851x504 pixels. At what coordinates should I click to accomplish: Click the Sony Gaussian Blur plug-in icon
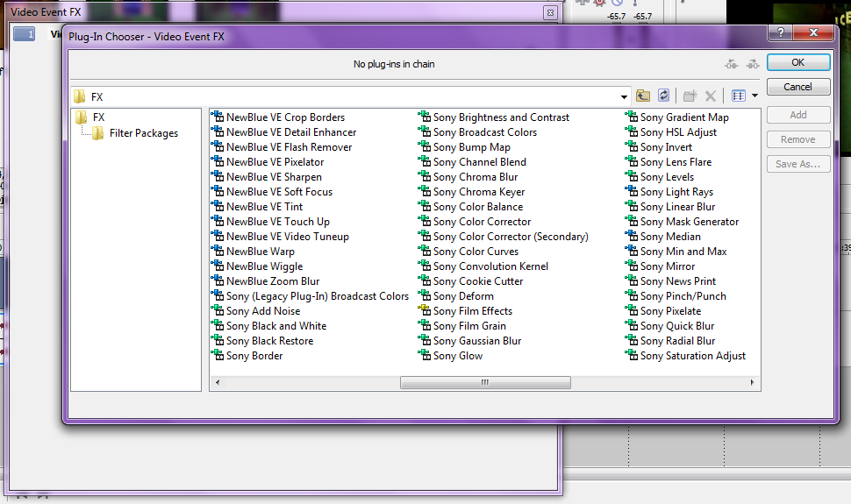[425, 340]
